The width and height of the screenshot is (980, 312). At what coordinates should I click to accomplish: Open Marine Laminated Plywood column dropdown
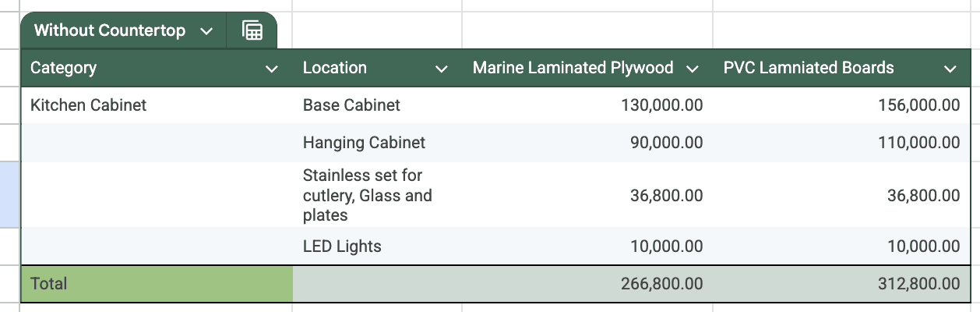point(692,69)
